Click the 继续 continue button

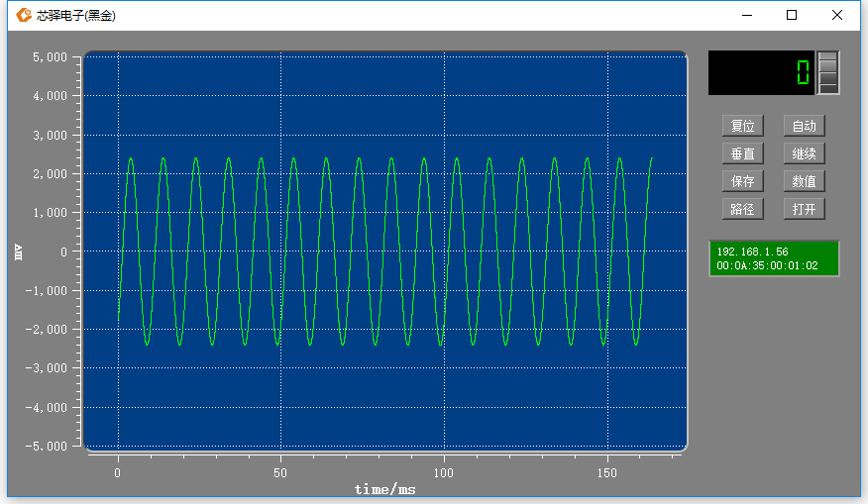click(x=805, y=153)
